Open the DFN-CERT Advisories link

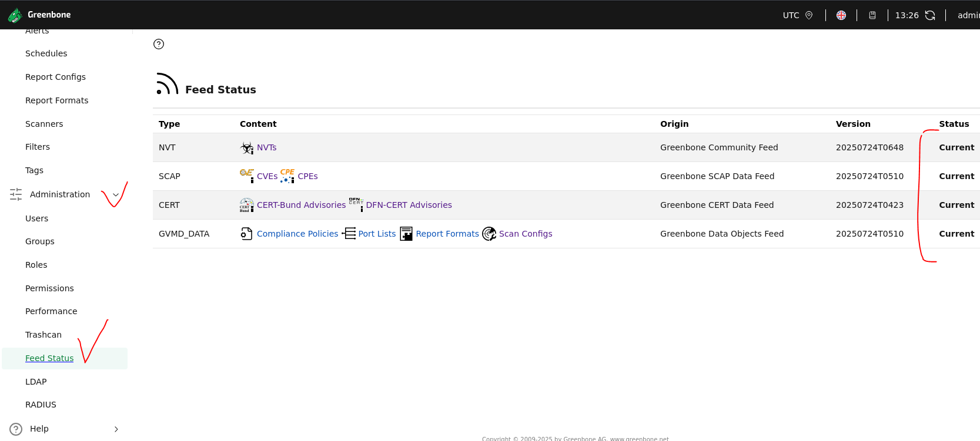409,205
